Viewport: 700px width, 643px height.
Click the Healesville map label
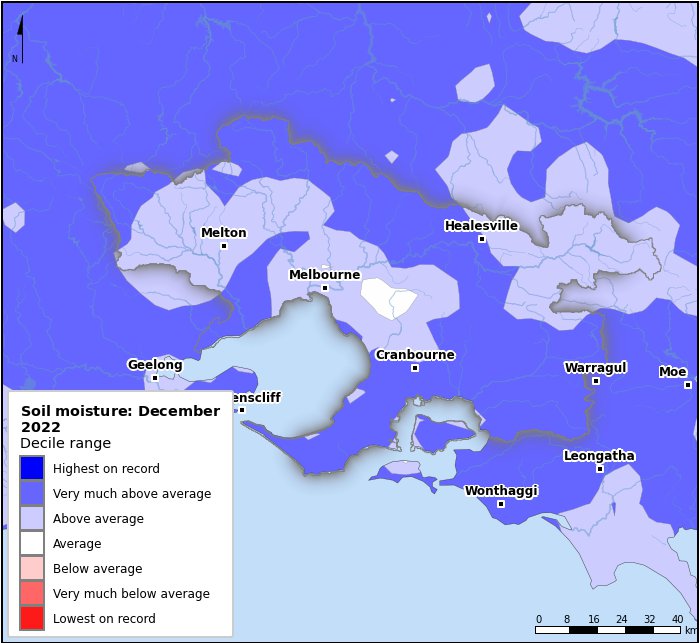481,225
